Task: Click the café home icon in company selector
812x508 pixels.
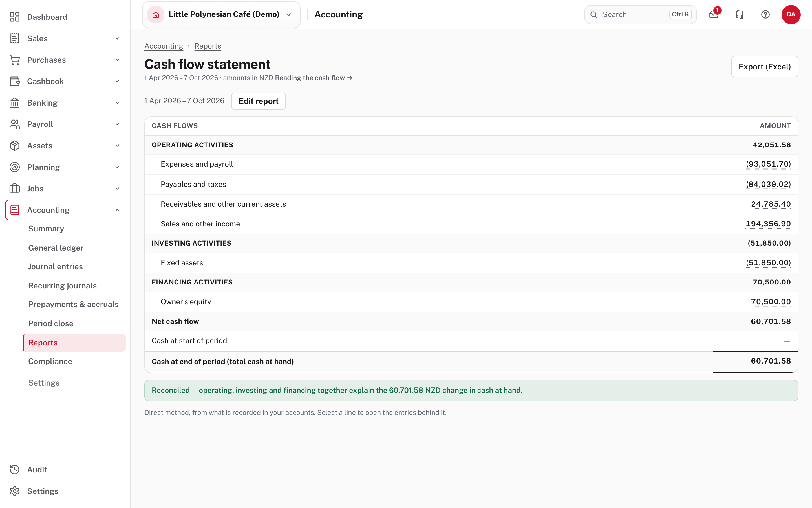Action: click(156, 14)
